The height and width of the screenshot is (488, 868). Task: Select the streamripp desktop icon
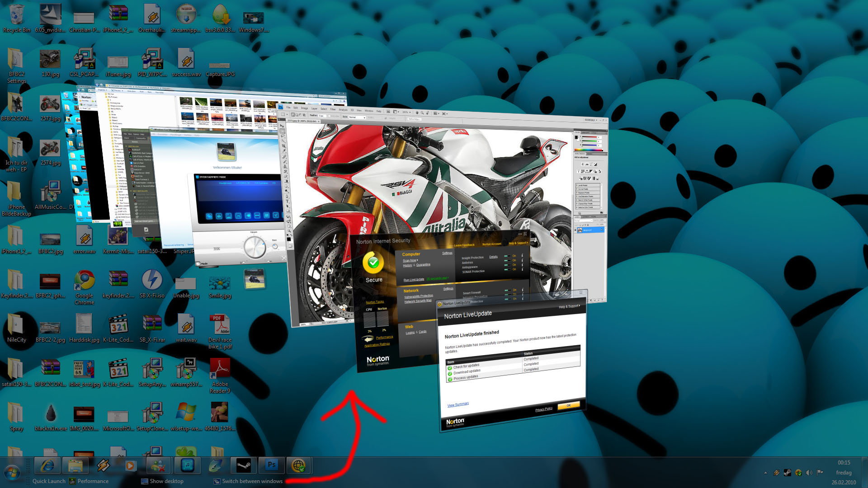tap(186, 19)
